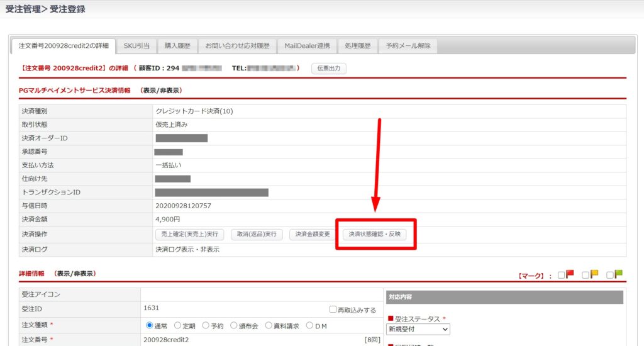Click the 決済金額変更 button

coord(313,234)
